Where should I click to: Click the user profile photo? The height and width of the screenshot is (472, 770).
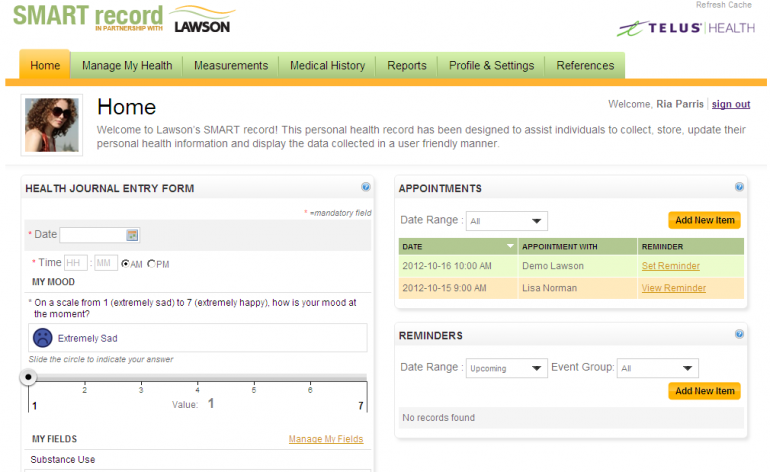[51, 126]
